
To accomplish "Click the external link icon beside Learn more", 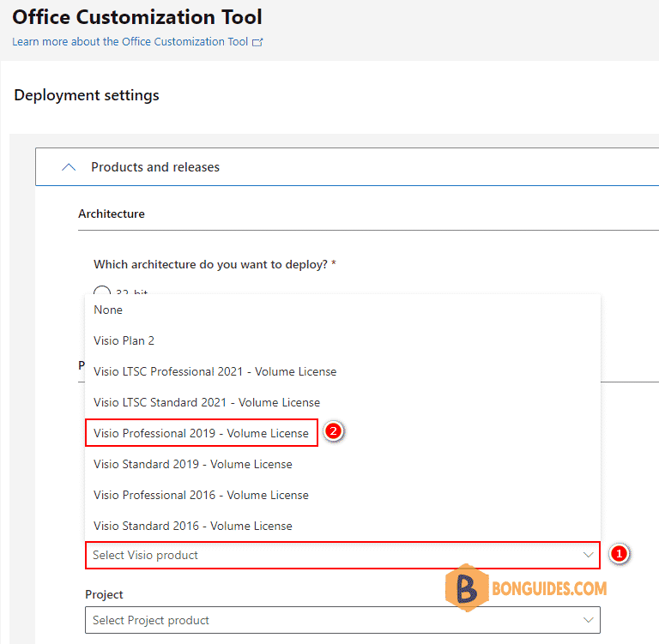I will pos(257,42).
